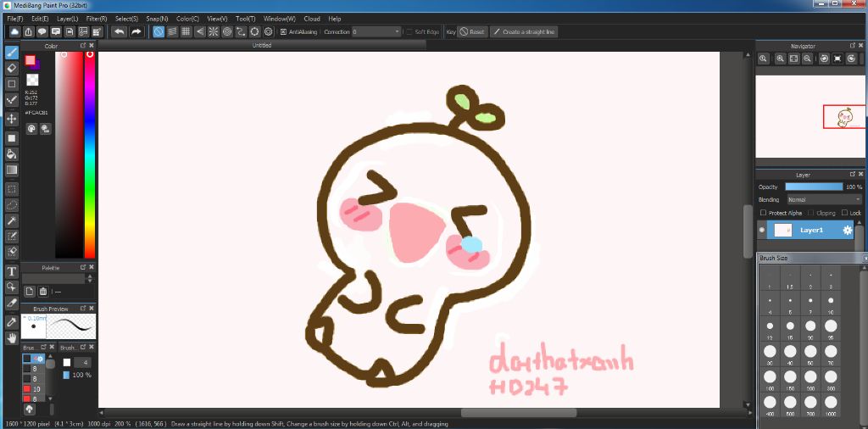Click the cloud icon in toolbar

[x=15, y=31]
